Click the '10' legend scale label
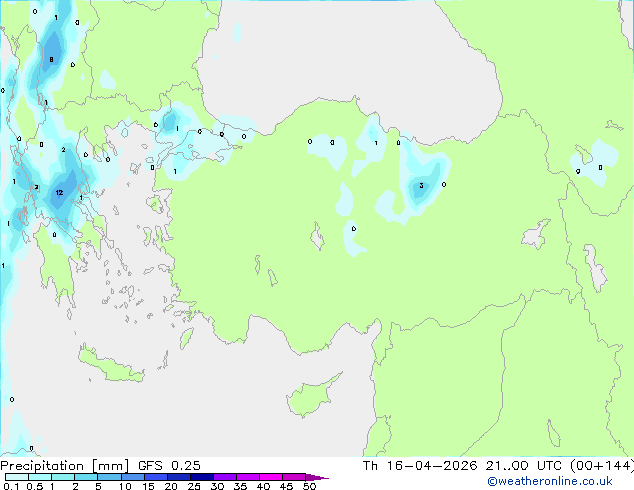Viewport: 634px width, 490px height. click(x=125, y=486)
